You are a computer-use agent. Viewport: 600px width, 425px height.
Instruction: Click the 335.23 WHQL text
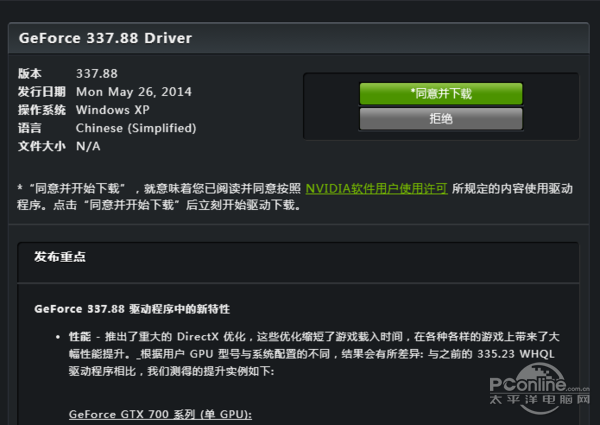coord(505,353)
